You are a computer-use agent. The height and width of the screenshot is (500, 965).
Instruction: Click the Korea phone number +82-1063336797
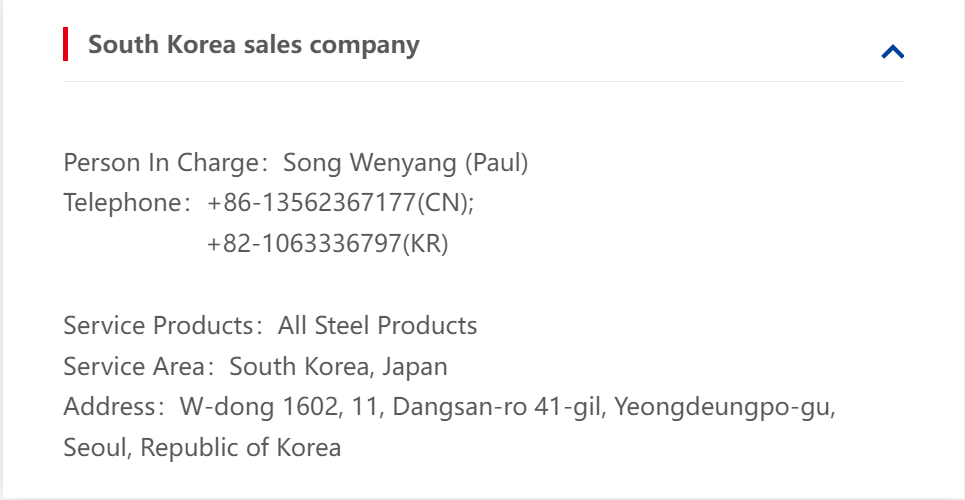pos(304,244)
